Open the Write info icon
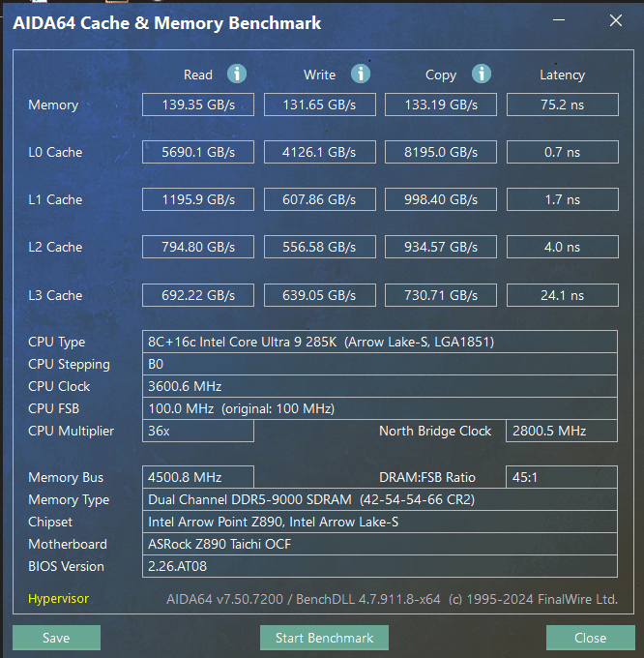Image resolution: width=644 pixels, height=658 pixels. (360, 74)
